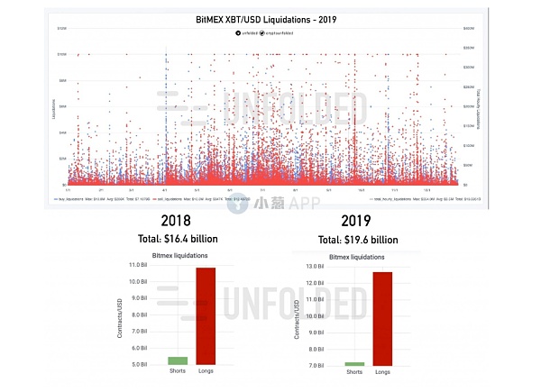
Task: Click 'Longs' label under 2018 chart
Action: 206,371
